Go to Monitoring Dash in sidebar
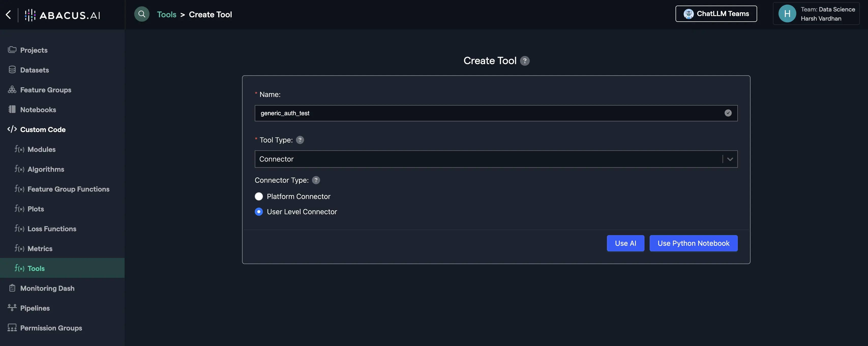 pyautogui.click(x=47, y=288)
